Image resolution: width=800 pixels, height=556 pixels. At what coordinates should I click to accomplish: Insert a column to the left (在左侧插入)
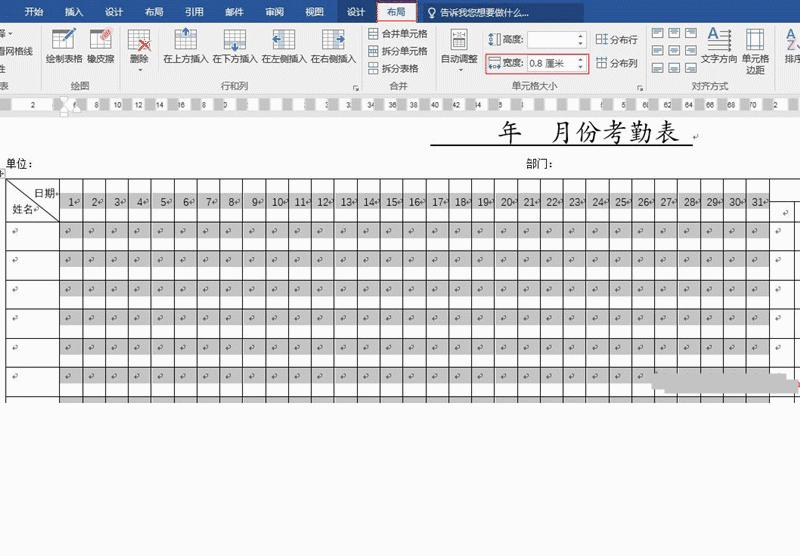284,46
